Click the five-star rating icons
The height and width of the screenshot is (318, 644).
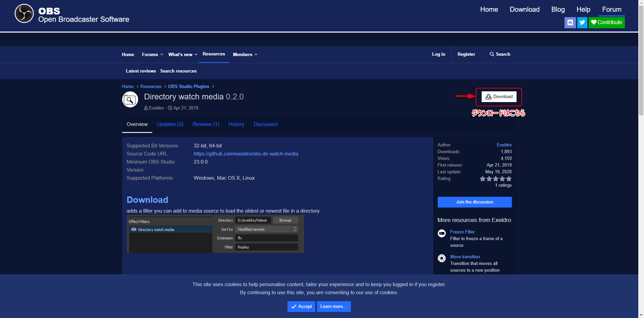point(495,179)
